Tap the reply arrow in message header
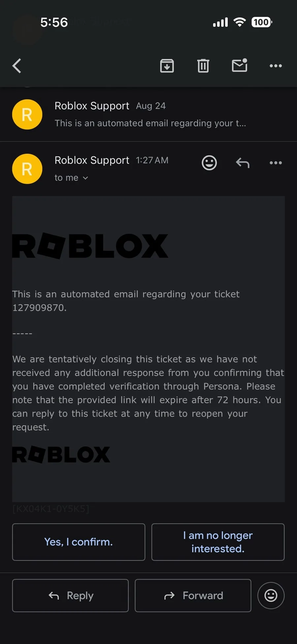Image resolution: width=297 pixels, height=644 pixels. point(243,163)
